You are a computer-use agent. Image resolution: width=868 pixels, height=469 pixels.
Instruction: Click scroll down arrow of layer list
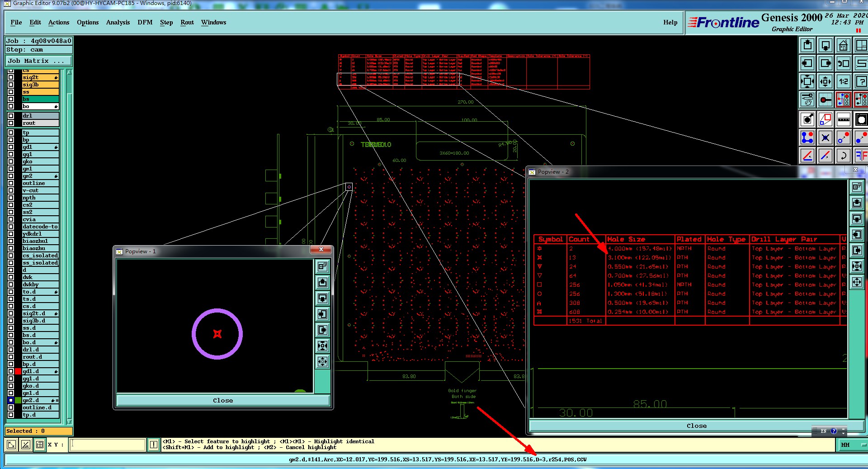pos(69,422)
